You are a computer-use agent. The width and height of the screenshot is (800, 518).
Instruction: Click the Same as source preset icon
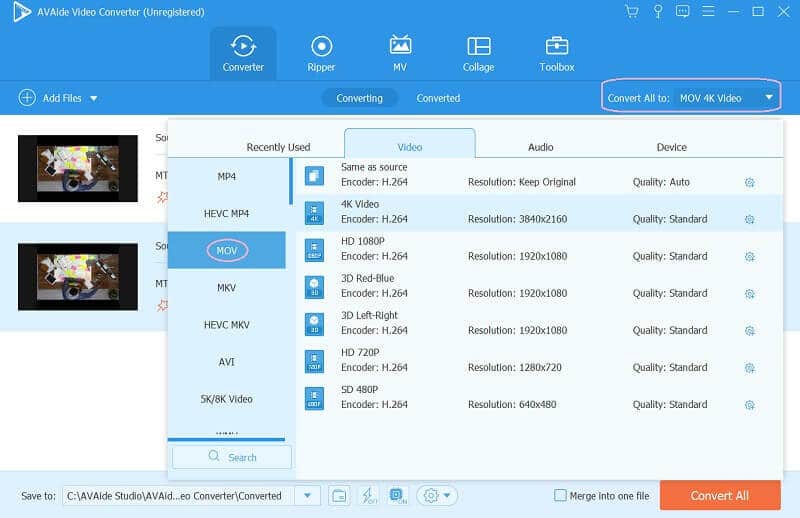click(x=314, y=176)
